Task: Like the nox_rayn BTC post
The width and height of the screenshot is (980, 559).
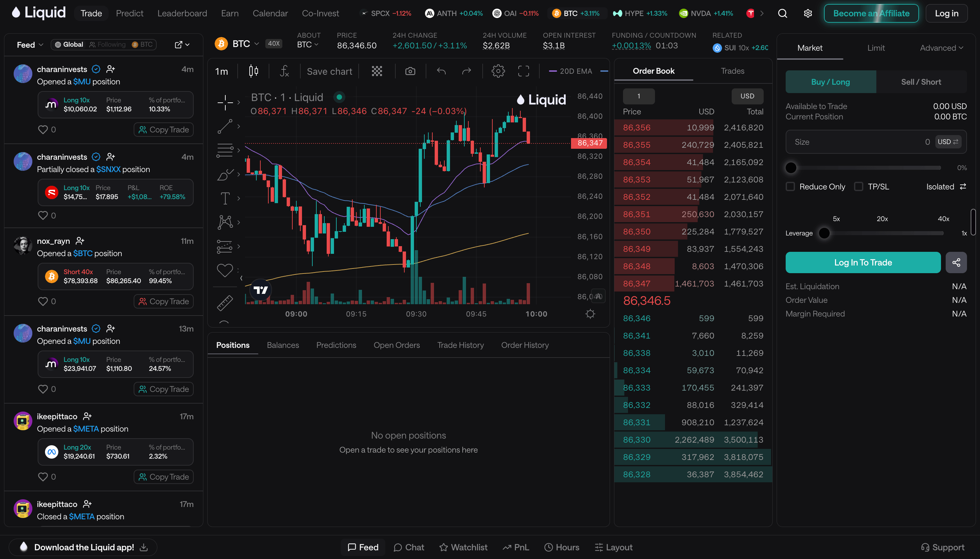Action: [43, 302]
